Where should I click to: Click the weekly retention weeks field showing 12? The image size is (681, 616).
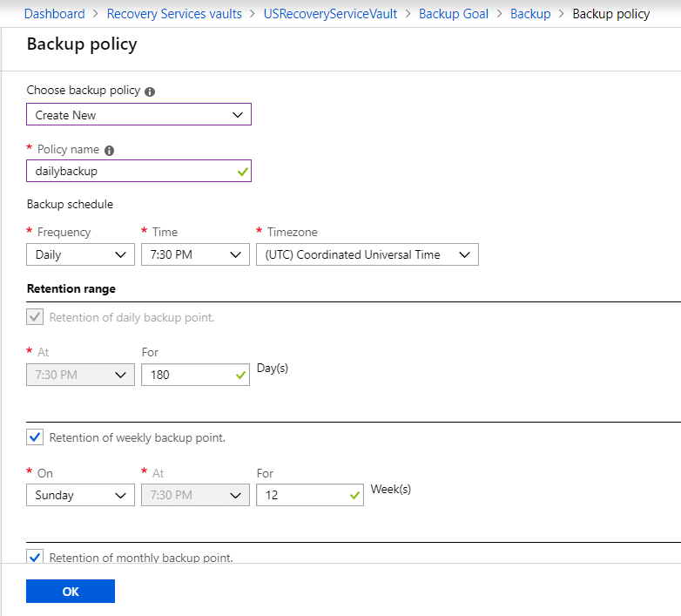click(x=310, y=495)
